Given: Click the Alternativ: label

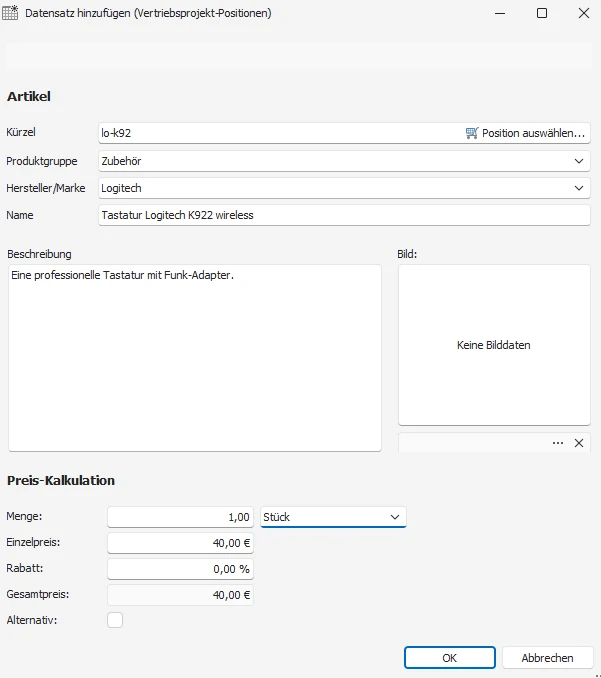Looking at the screenshot, I should tap(32, 620).
